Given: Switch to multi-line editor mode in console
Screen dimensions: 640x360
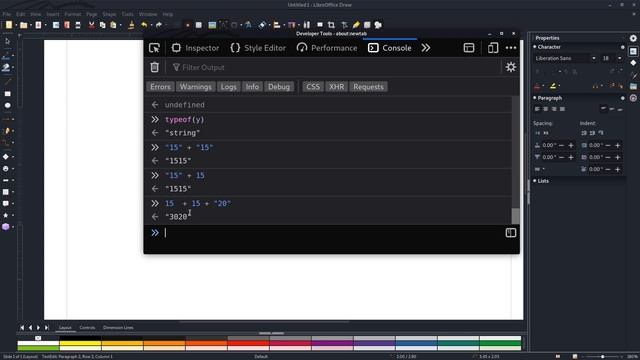Looking at the screenshot, I should coord(511,233).
